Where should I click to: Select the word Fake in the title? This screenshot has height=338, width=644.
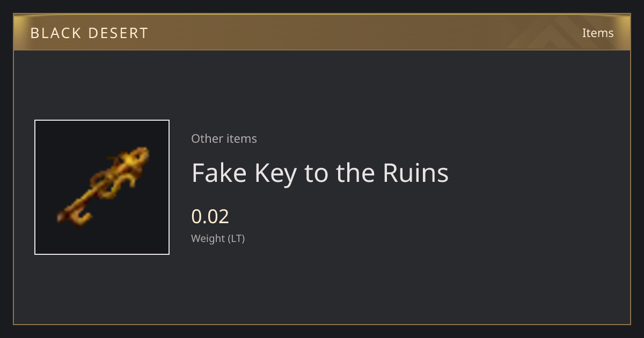point(219,173)
